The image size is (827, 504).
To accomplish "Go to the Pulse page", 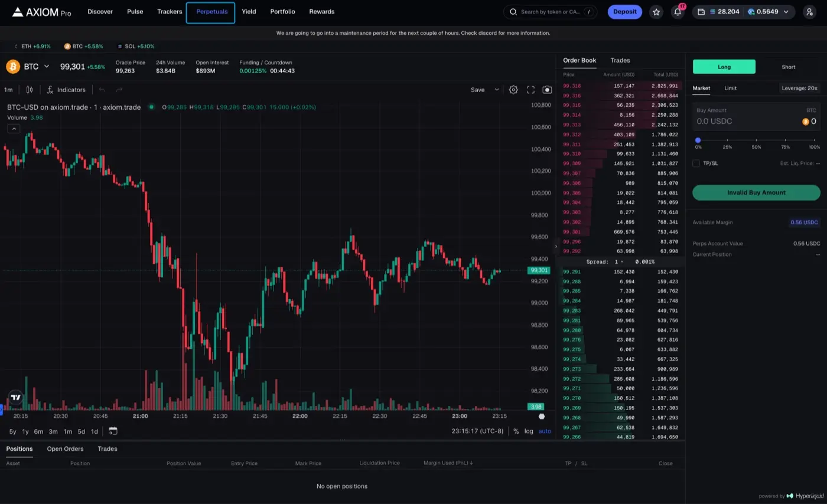I will 135,12.
